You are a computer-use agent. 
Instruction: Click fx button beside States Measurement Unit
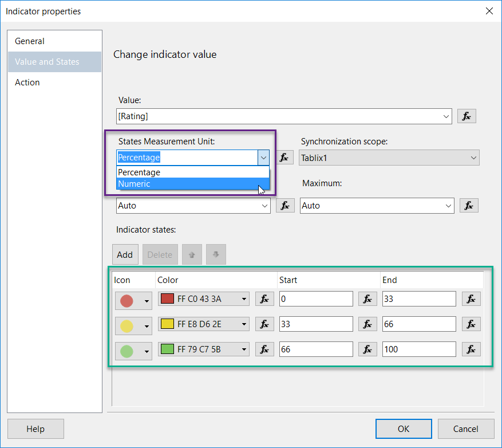click(284, 158)
